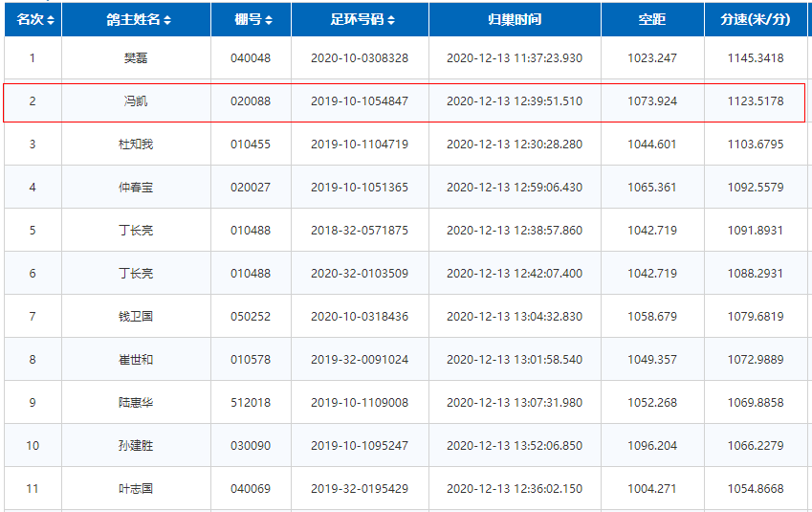Click the 归巢时间 column header

[x=515, y=20]
